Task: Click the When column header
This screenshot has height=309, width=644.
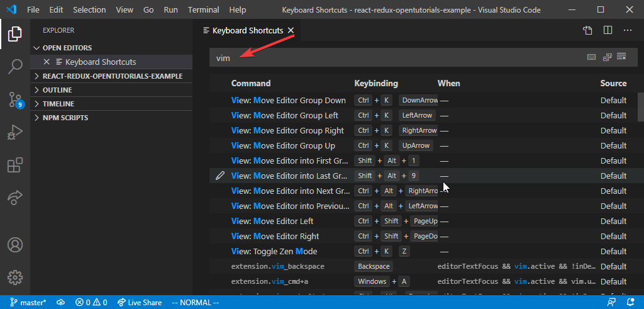Action: 449,84
